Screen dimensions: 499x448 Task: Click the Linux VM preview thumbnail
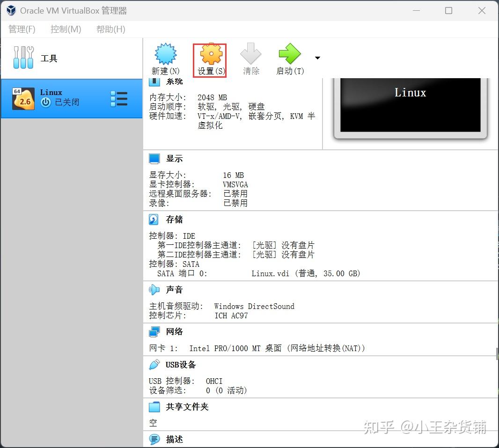tap(410, 105)
